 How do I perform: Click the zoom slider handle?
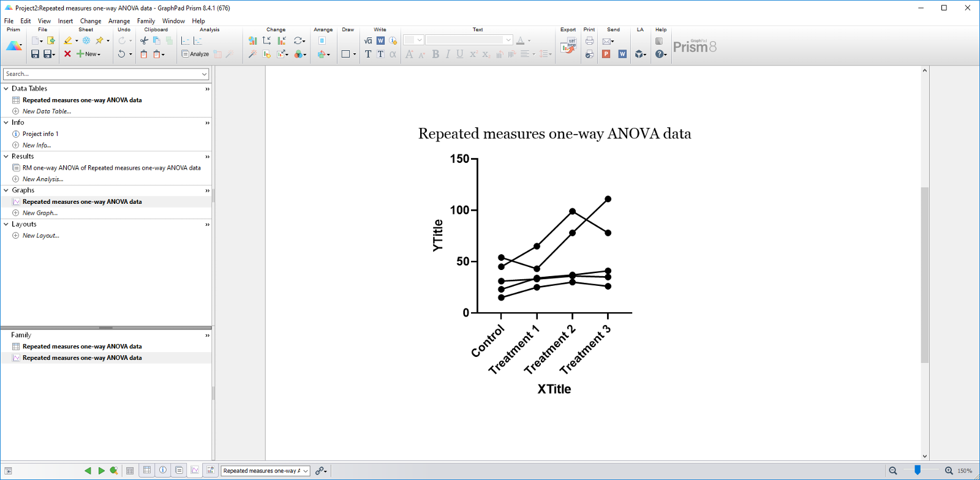tap(917, 470)
